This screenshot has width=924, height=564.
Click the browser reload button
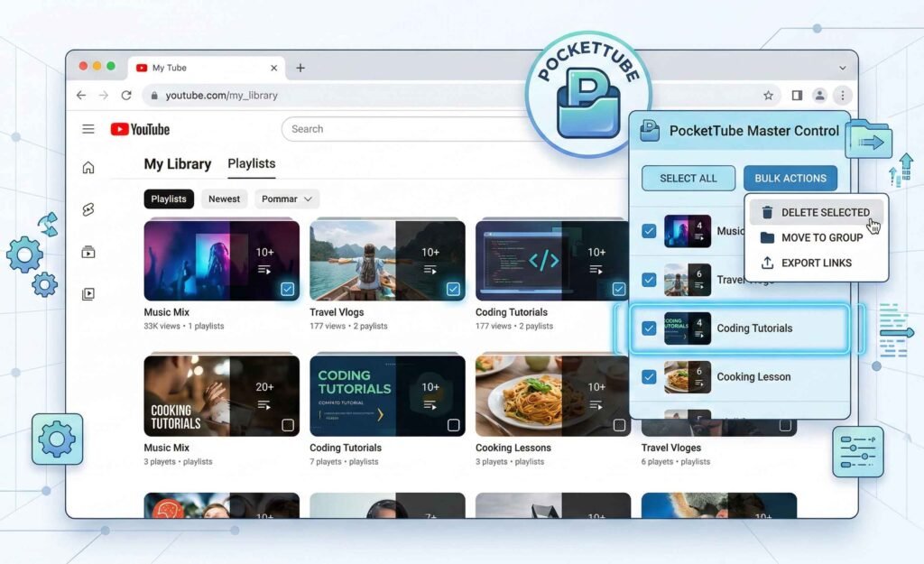[126, 95]
